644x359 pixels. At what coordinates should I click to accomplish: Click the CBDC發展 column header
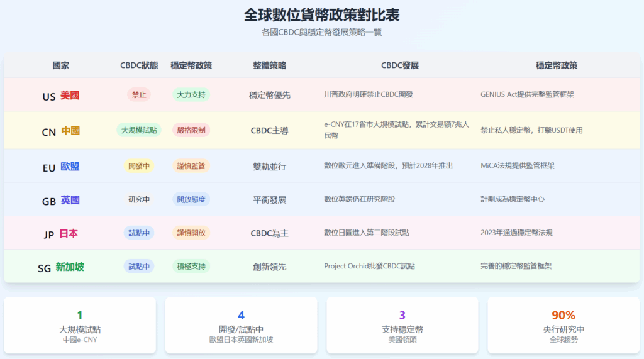399,65
